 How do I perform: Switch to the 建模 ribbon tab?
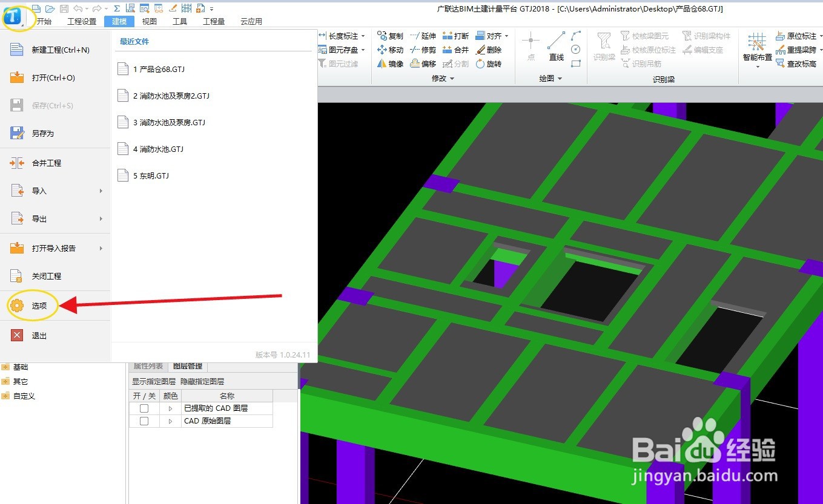[119, 21]
